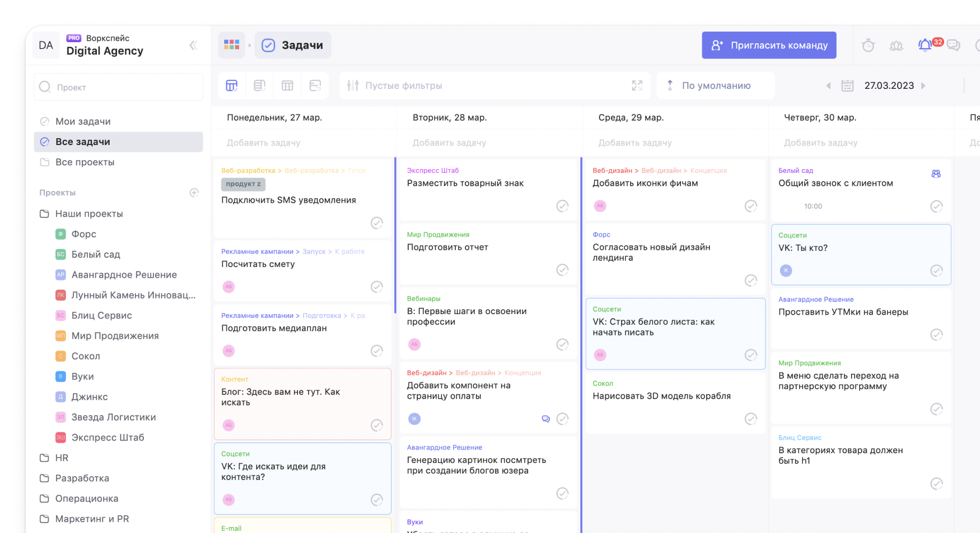Switch to kanban board view icon
The width and height of the screenshot is (980, 533).
click(232, 86)
